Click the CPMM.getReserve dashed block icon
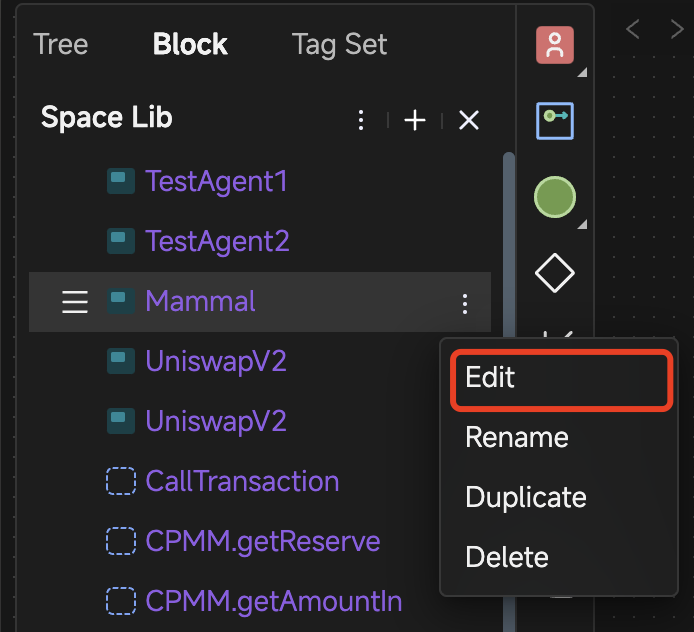The height and width of the screenshot is (632, 694). [x=120, y=542]
